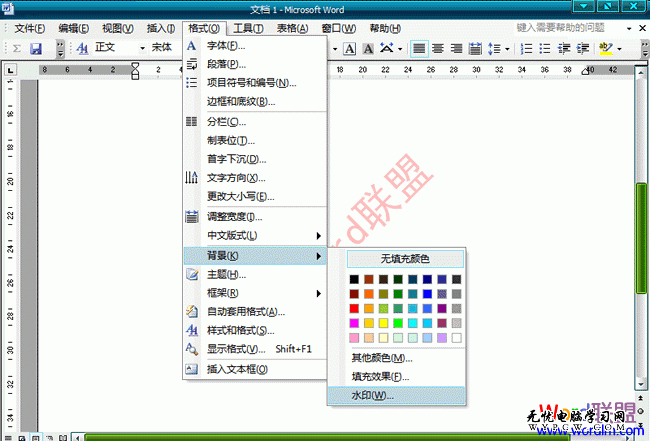The width and height of the screenshot is (650, 441).
Task: Click the AutoSum sigma icon
Action: click(17, 49)
